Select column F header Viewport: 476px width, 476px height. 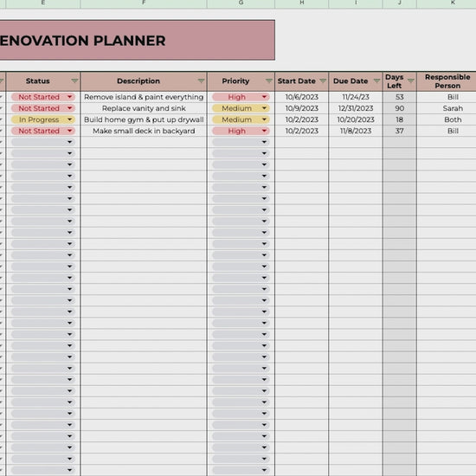click(144, 3)
